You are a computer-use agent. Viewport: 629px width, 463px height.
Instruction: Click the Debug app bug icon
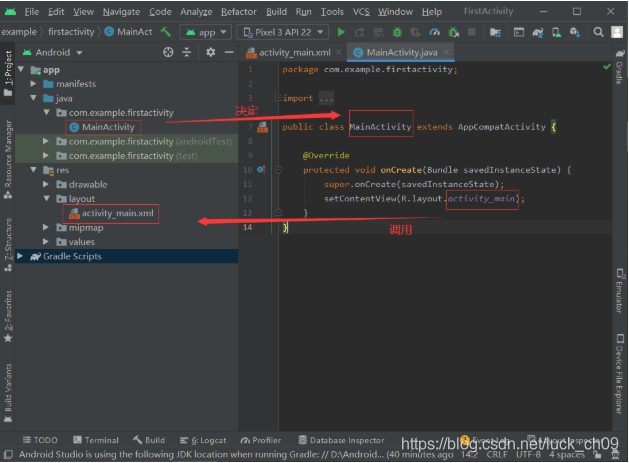click(x=397, y=32)
